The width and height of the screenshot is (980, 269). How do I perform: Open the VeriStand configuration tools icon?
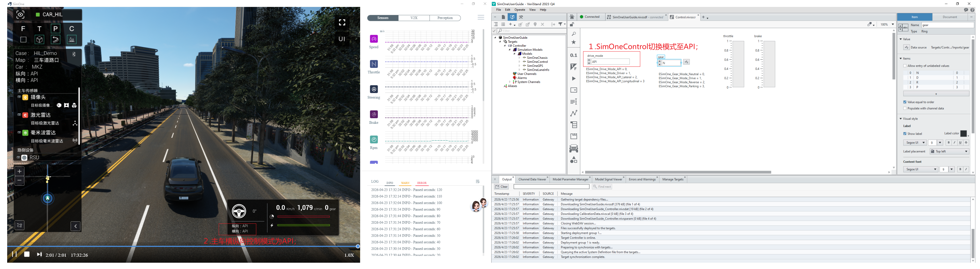(521, 17)
